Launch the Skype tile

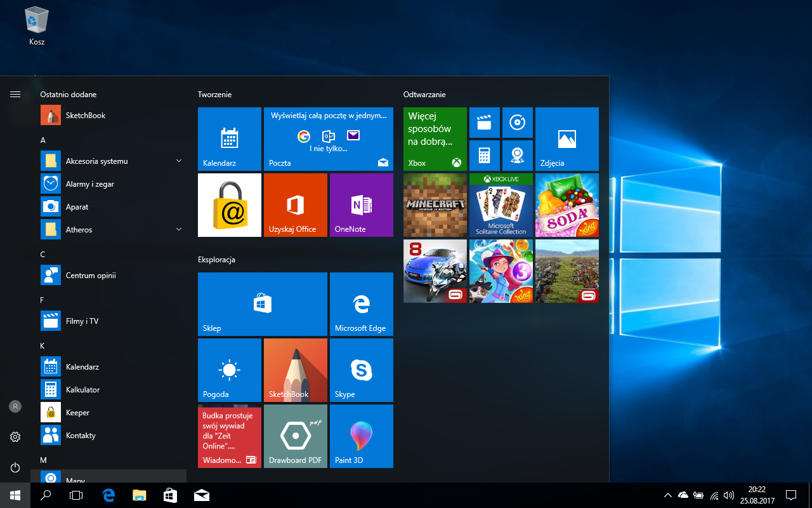click(361, 370)
